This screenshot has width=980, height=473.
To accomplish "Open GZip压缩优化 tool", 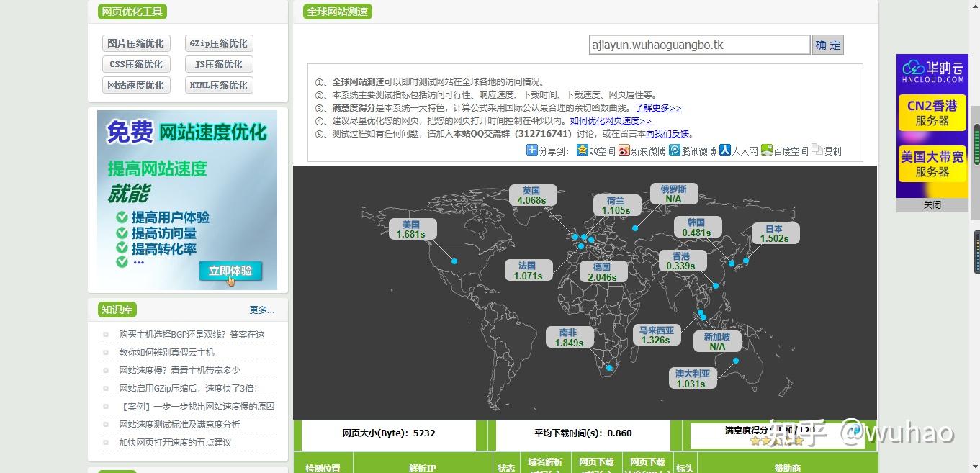I will (x=219, y=43).
